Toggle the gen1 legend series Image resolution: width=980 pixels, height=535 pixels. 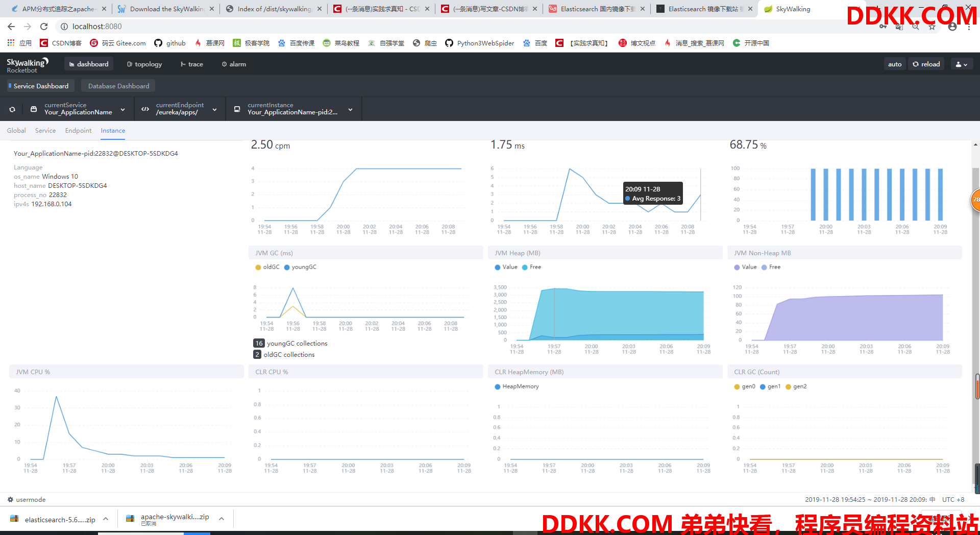pos(770,386)
